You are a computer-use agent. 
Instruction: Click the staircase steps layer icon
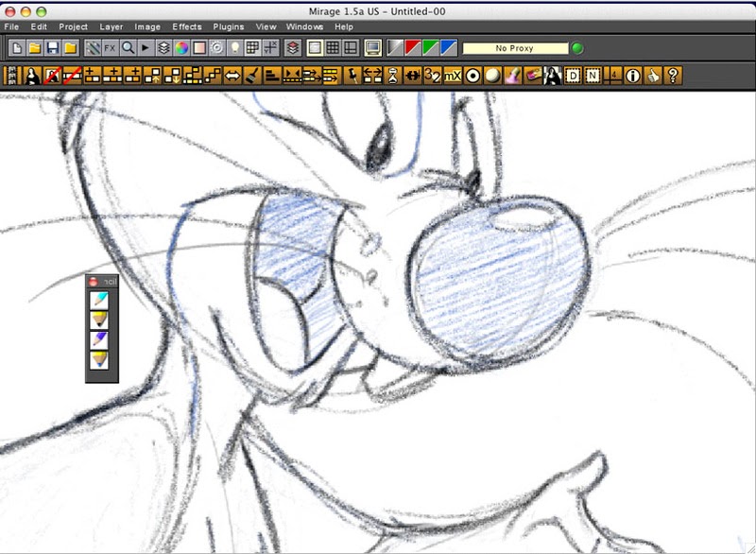[212, 76]
